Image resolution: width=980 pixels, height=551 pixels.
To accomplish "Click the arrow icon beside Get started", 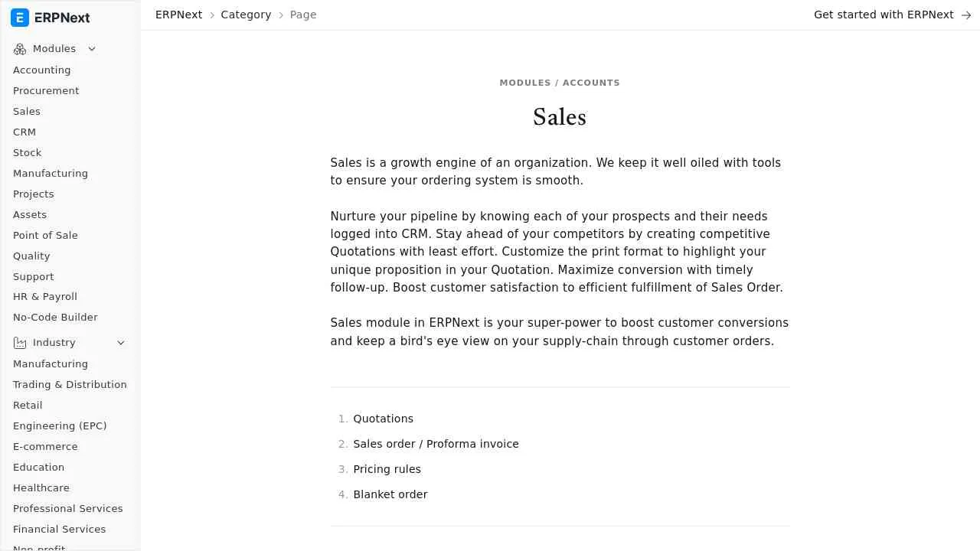I will [x=966, y=15].
